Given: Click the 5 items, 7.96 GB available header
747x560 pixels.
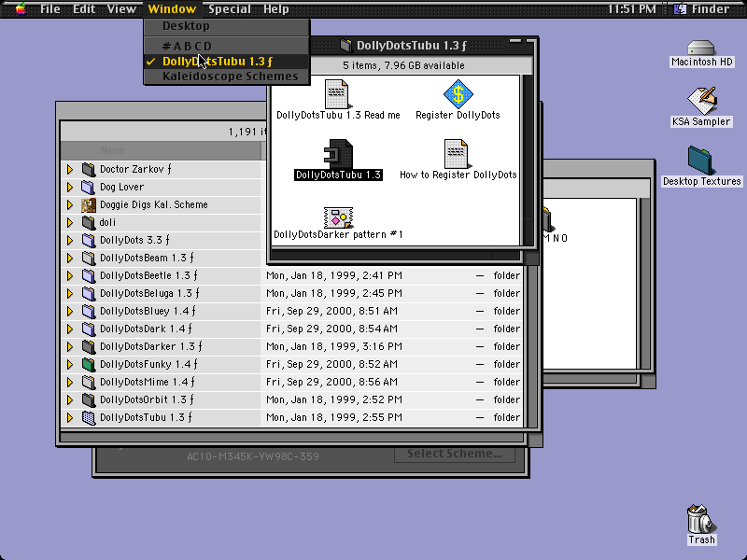Looking at the screenshot, I should pyautogui.click(x=403, y=65).
